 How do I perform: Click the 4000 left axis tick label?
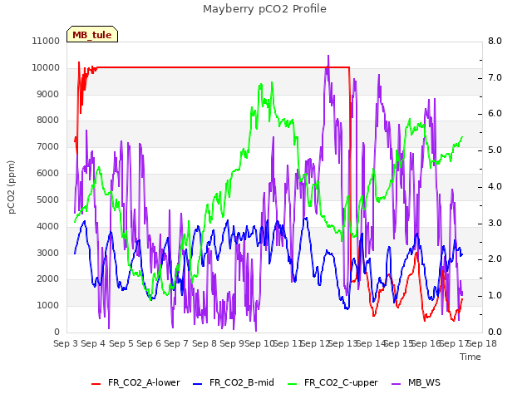[x=48, y=226]
